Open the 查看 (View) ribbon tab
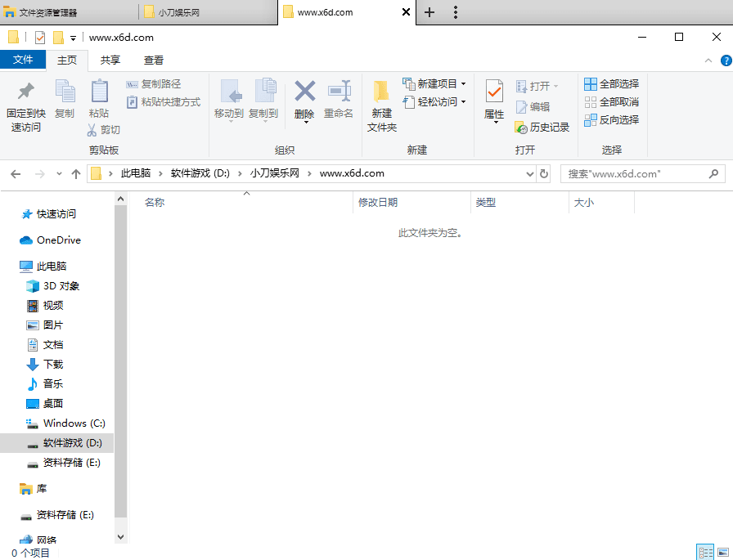 pos(154,60)
